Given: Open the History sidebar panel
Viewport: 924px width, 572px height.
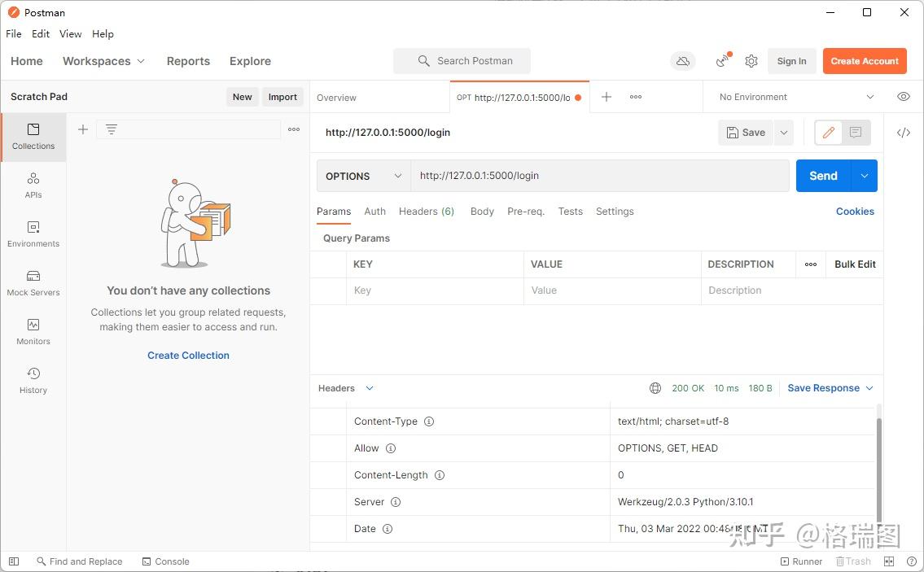Looking at the screenshot, I should click(33, 381).
